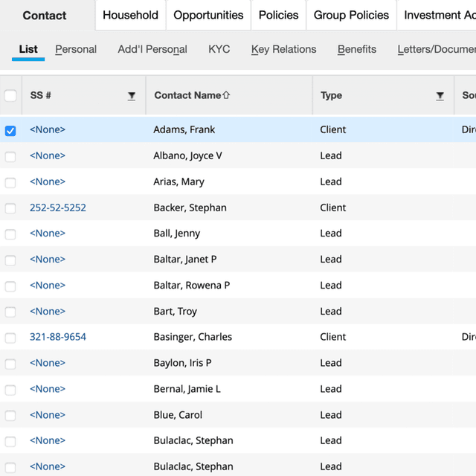The height and width of the screenshot is (476, 476).
Task: Select the Add'l Personal sub-tab
Action: coord(152,49)
